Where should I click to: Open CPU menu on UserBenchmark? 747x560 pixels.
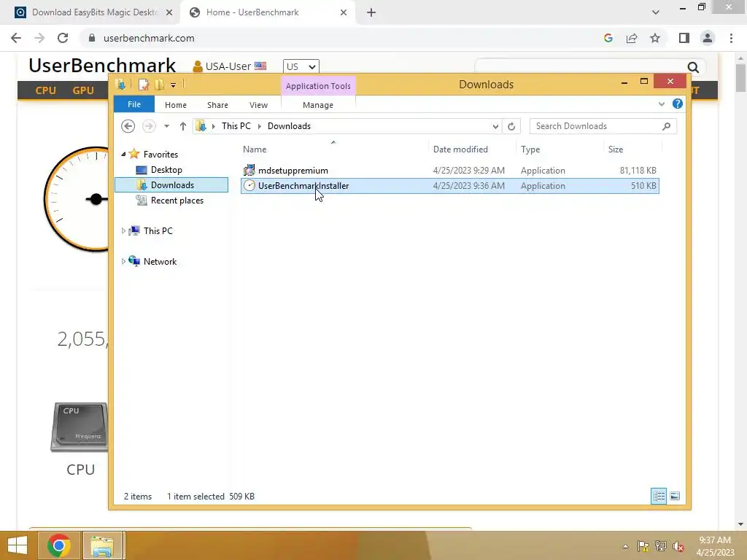click(x=45, y=90)
